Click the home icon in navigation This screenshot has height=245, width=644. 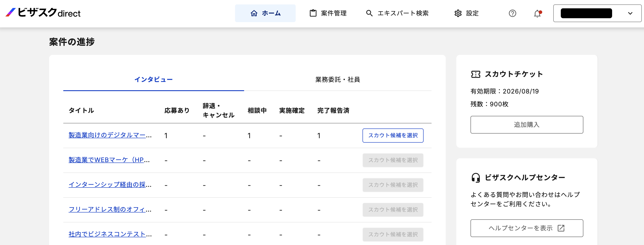(x=254, y=13)
